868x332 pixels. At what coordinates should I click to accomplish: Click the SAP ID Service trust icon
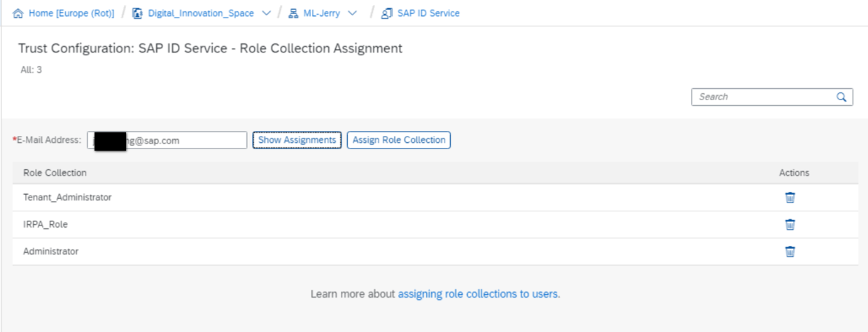pyautogui.click(x=386, y=13)
